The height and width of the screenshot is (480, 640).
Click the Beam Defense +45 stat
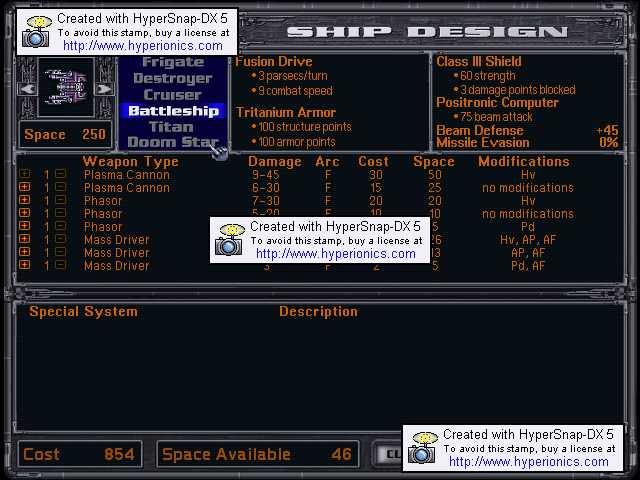[527, 130]
